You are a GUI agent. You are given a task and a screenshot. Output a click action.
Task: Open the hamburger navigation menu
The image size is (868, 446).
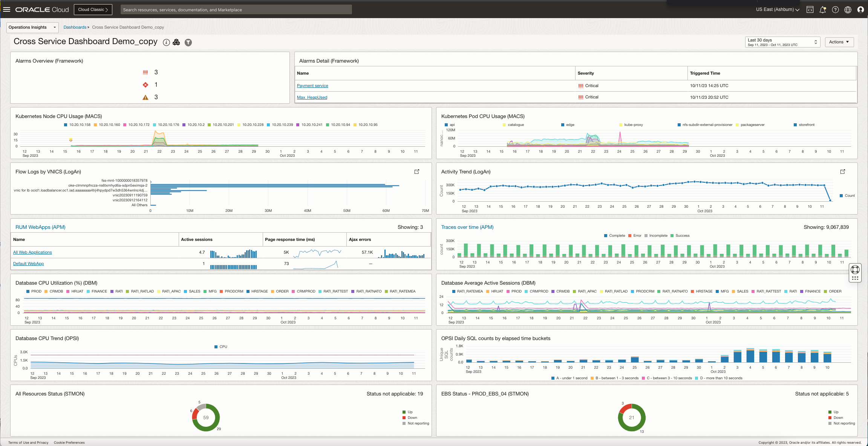tap(6, 9)
